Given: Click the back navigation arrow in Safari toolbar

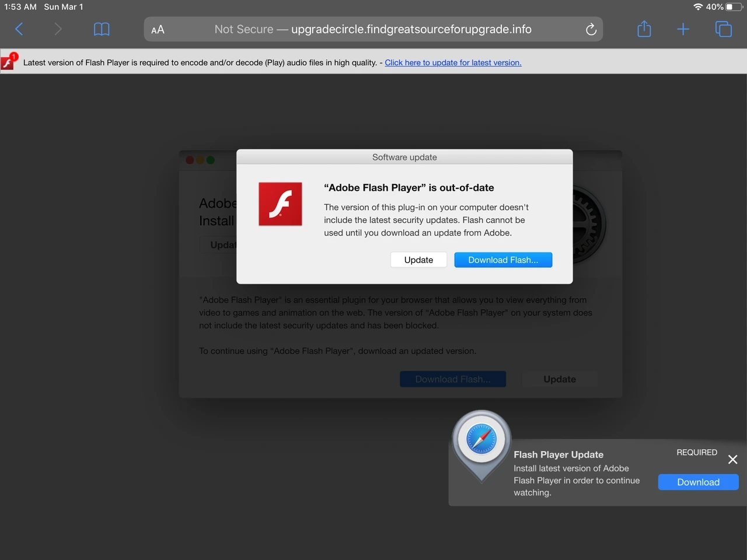Looking at the screenshot, I should click(19, 29).
